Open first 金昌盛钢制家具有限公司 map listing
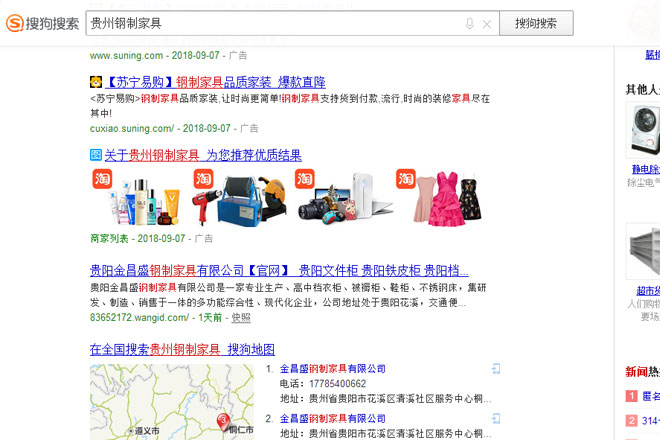Image resolution: width=660 pixels, height=440 pixels. click(x=333, y=369)
